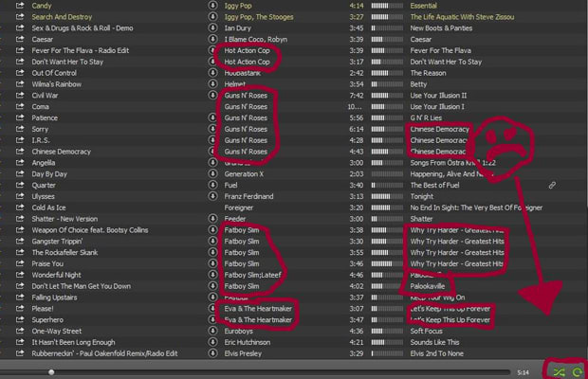This screenshot has width=588, height=379.
Task: Select track Rubberneckin' - Paul Oakenfold Remix
Action: pyautogui.click(x=104, y=353)
